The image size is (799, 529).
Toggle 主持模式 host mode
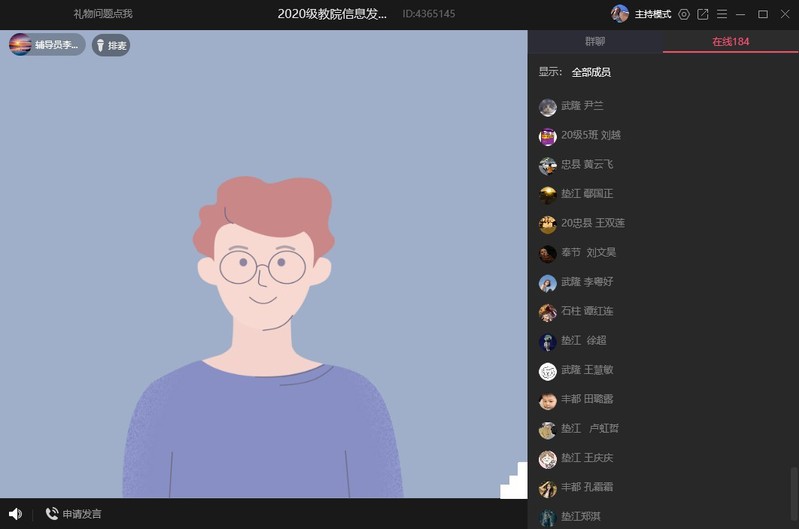pyautogui.click(x=652, y=14)
